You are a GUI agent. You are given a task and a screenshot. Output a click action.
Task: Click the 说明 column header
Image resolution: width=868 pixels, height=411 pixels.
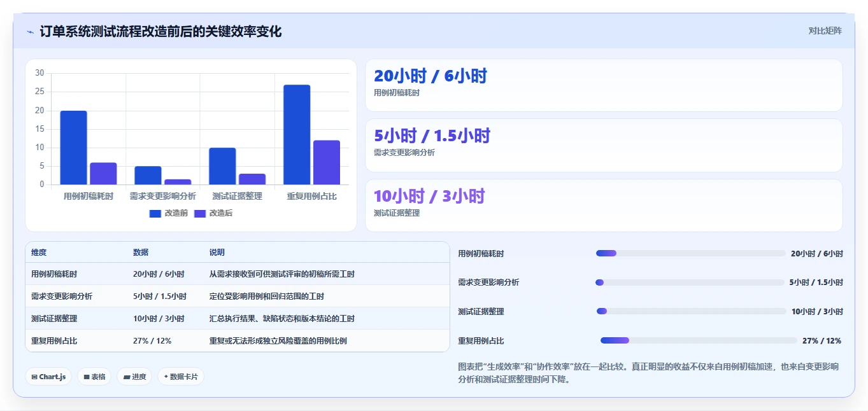coord(217,253)
